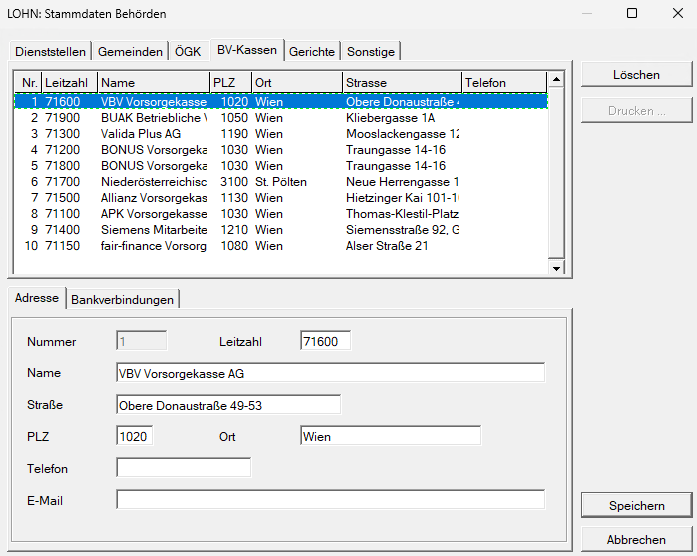
Task: Click the Straße text field
Action: (x=228, y=405)
